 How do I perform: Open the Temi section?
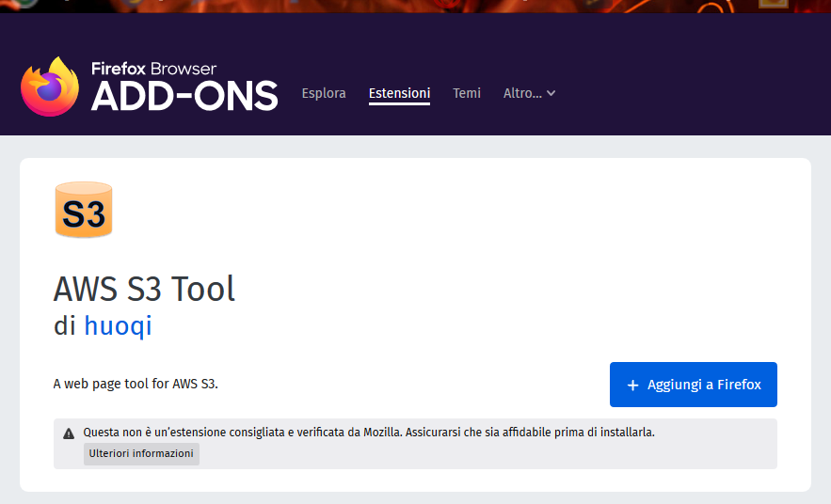click(x=467, y=93)
